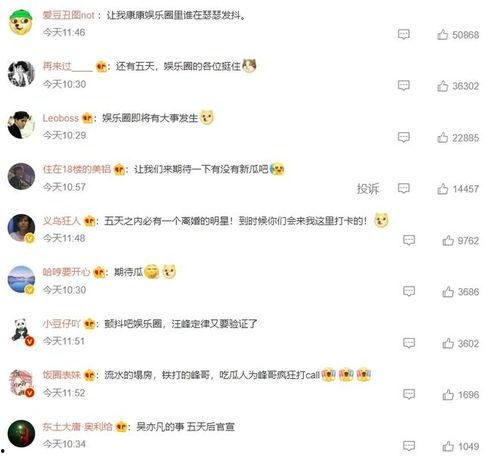This screenshot has height=457, width=499.
Task: Like the comment with 50868 likes
Action: [x=442, y=34]
